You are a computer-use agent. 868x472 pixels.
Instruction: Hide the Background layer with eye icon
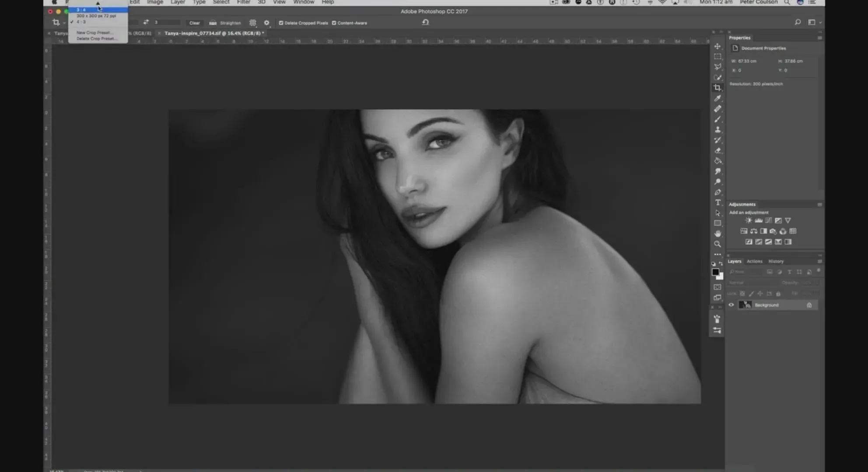(x=731, y=305)
